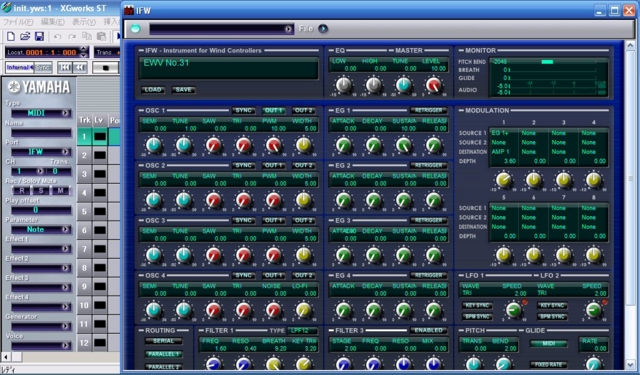Select track 12 in the track list

pyautogui.click(x=84, y=343)
